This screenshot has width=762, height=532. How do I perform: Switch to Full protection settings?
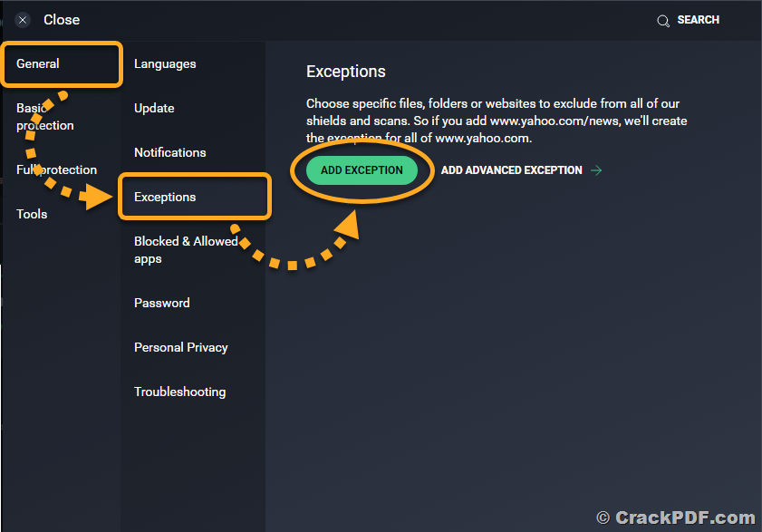tap(56, 169)
